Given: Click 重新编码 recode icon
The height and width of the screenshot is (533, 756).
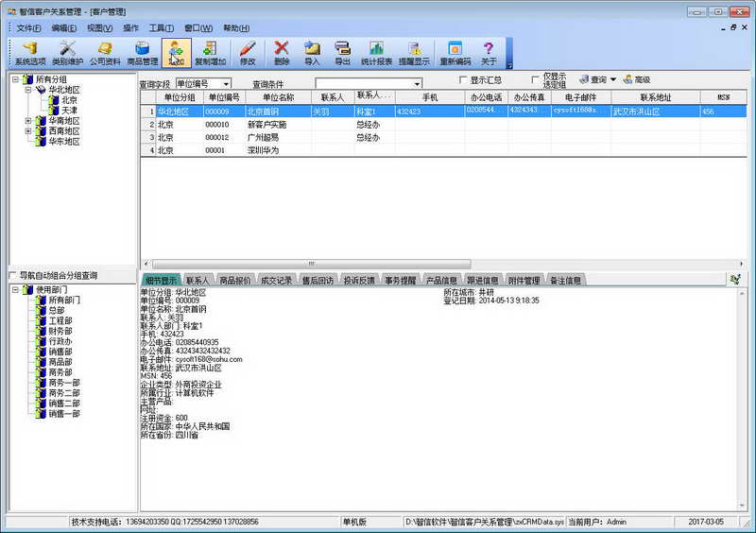Looking at the screenshot, I should coord(455,53).
